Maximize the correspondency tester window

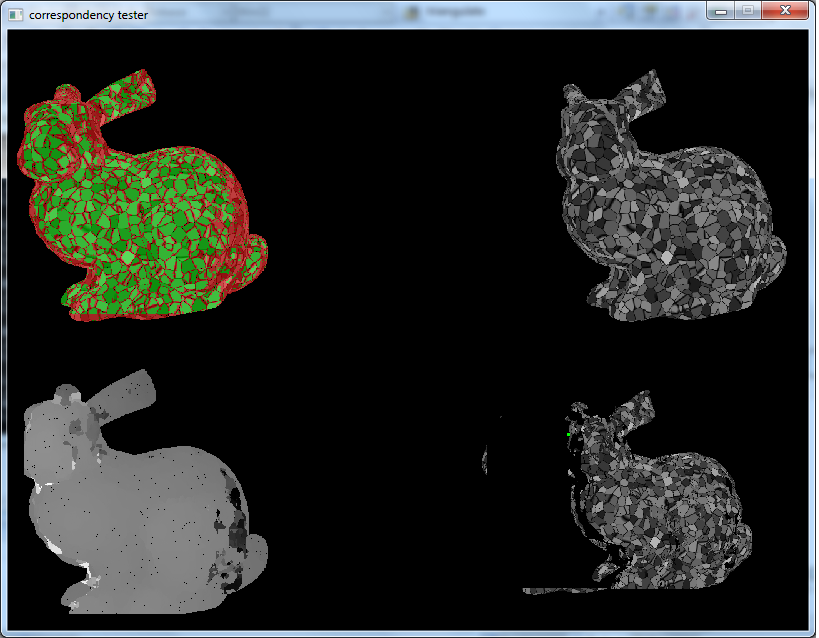748,10
